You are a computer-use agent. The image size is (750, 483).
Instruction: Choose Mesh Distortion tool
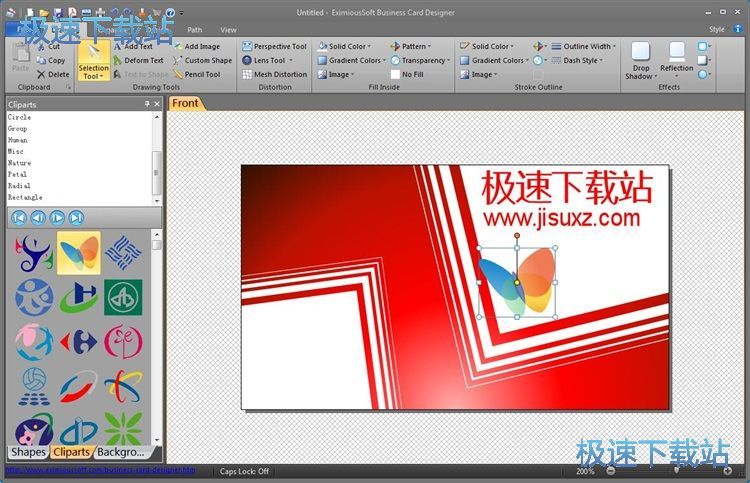[275, 74]
